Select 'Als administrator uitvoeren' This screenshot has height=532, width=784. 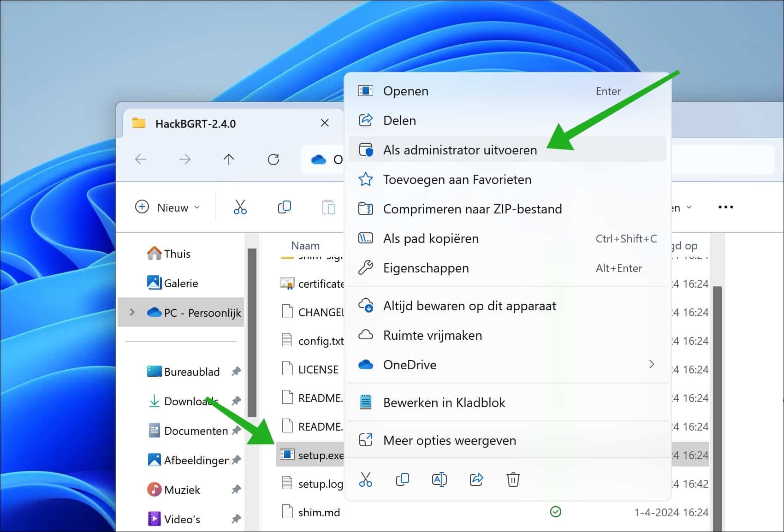(x=460, y=149)
